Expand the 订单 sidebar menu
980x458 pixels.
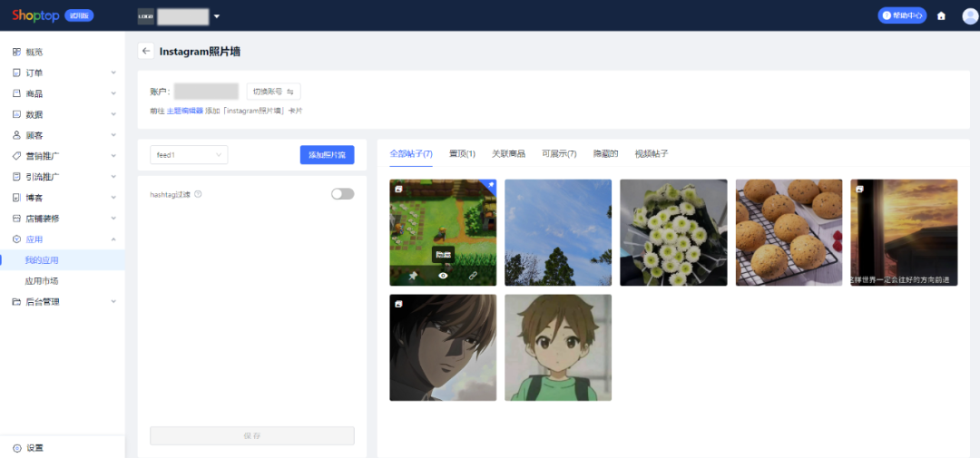(x=63, y=73)
